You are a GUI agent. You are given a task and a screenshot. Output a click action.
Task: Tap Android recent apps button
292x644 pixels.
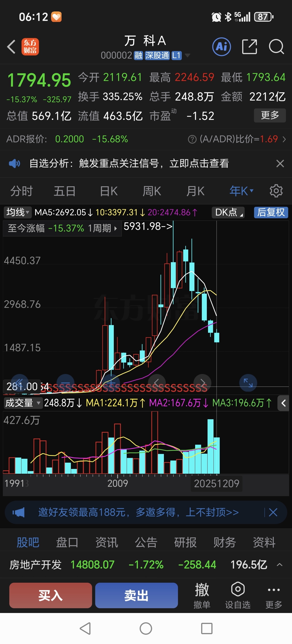(207, 628)
